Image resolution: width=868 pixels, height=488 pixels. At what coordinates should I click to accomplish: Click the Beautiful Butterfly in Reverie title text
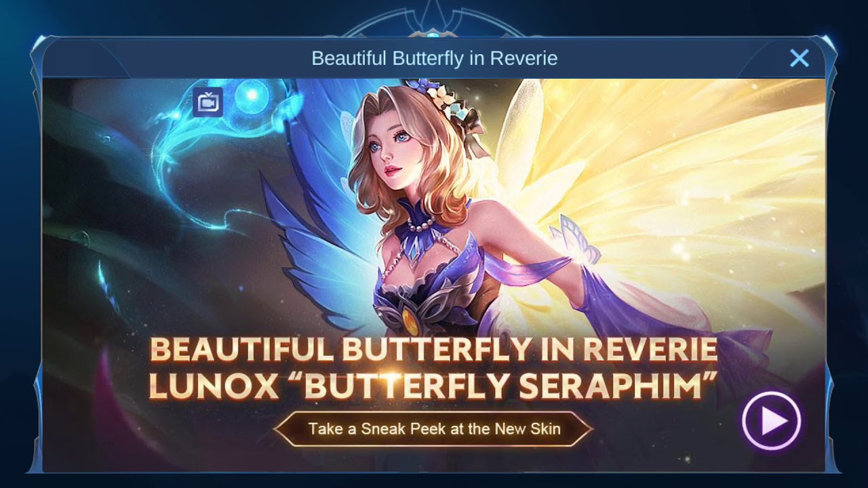[434, 58]
